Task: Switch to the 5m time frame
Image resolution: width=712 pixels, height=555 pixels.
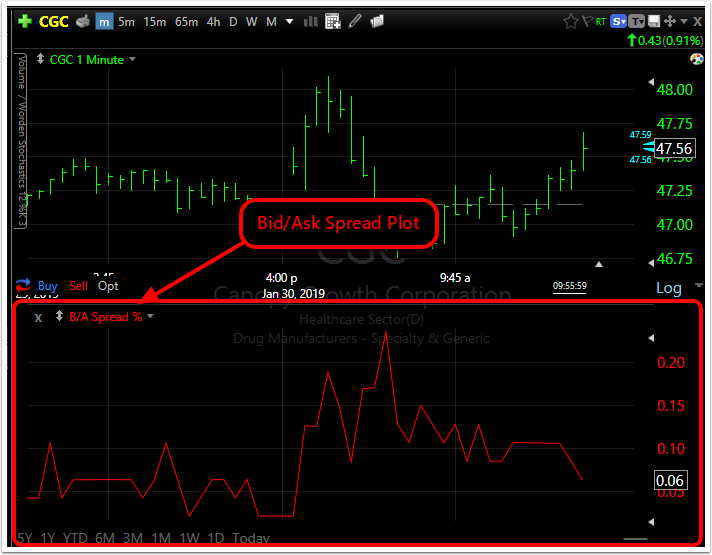Action: click(126, 21)
